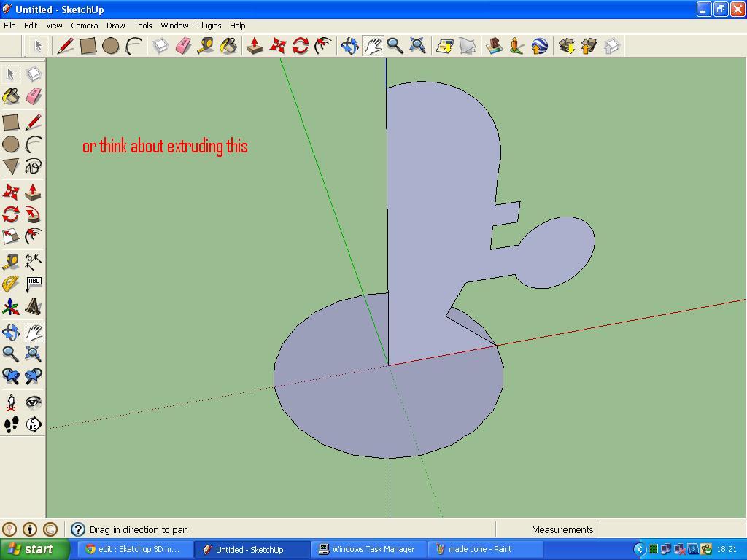747x560 pixels.
Task: Select the Eraser tool
Action: (33, 96)
